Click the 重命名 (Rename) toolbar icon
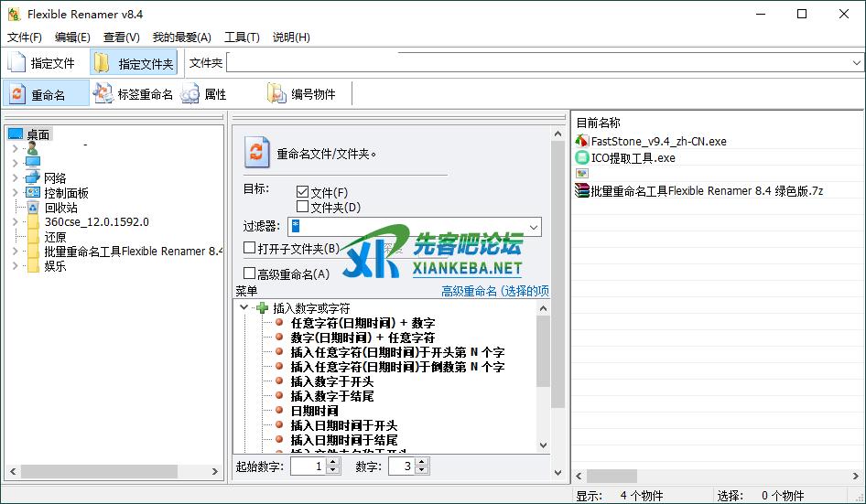The height and width of the screenshot is (504, 866). [17, 94]
